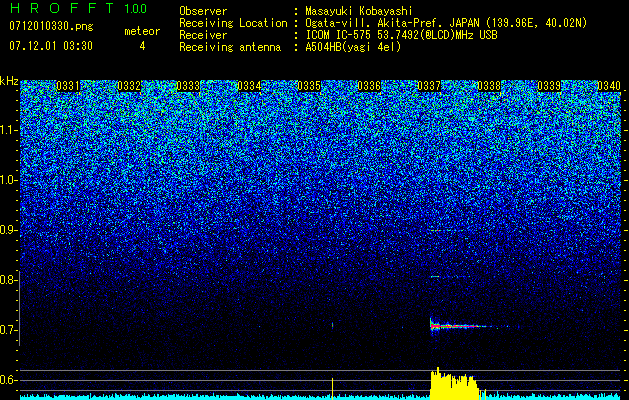629x400 pixels.
Task: Click the bright red meteor echo trace
Action: (x=457, y=326)
